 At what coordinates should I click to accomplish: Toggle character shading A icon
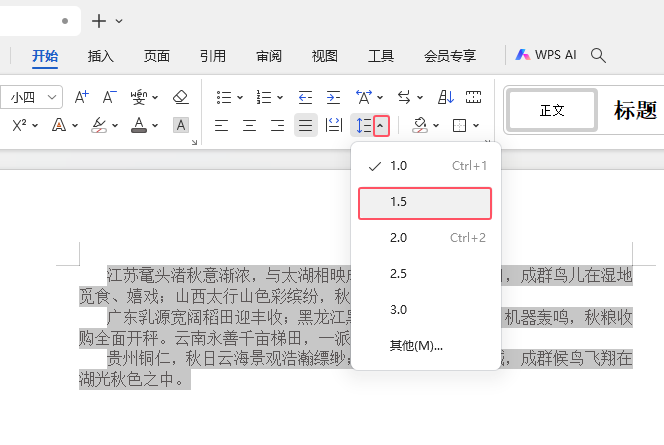click(181, 125)
